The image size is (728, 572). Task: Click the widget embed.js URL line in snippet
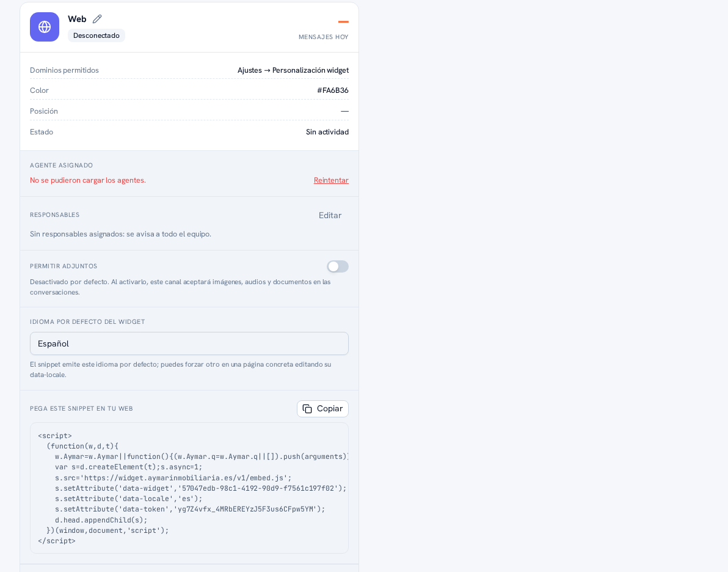point(173,478)
